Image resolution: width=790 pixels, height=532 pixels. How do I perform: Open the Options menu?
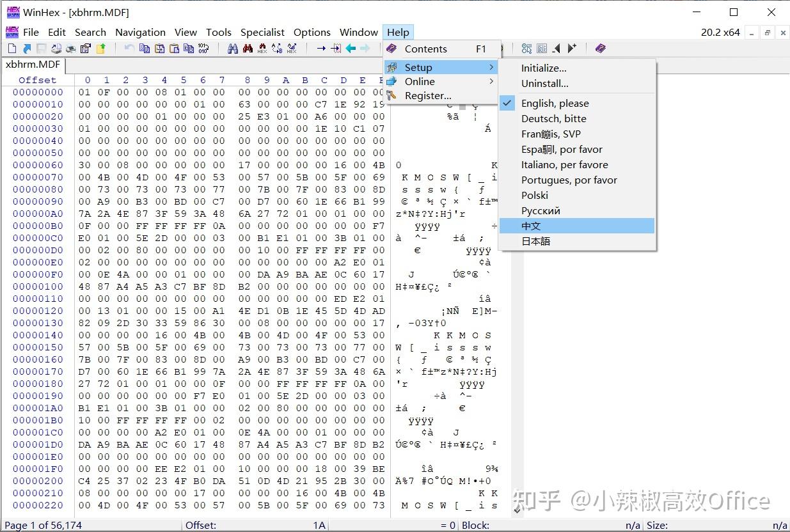[312, 32]
